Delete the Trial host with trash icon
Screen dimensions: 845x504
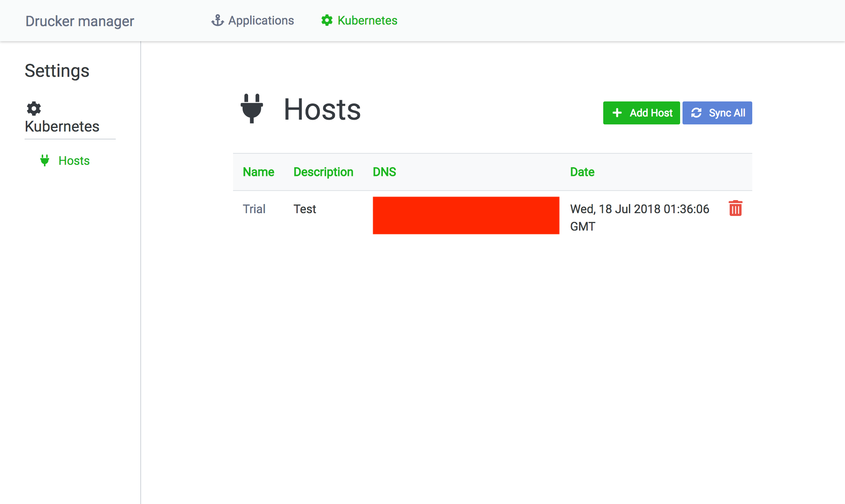tap(736, 208)
